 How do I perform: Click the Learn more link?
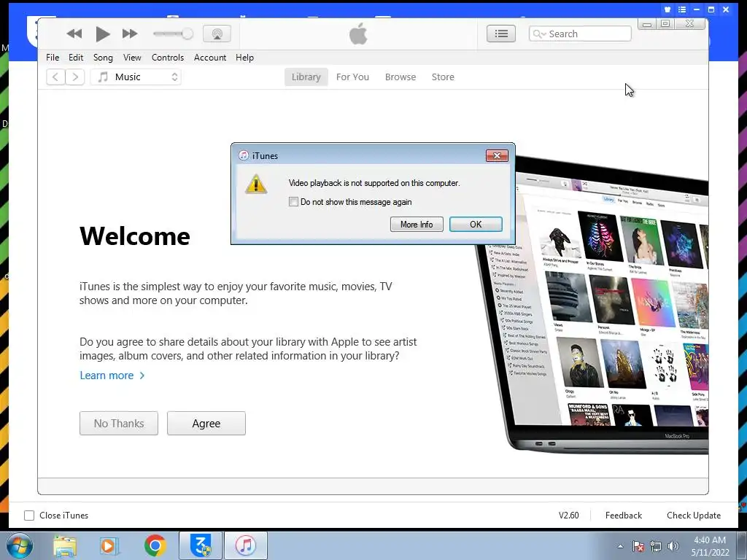112,376
